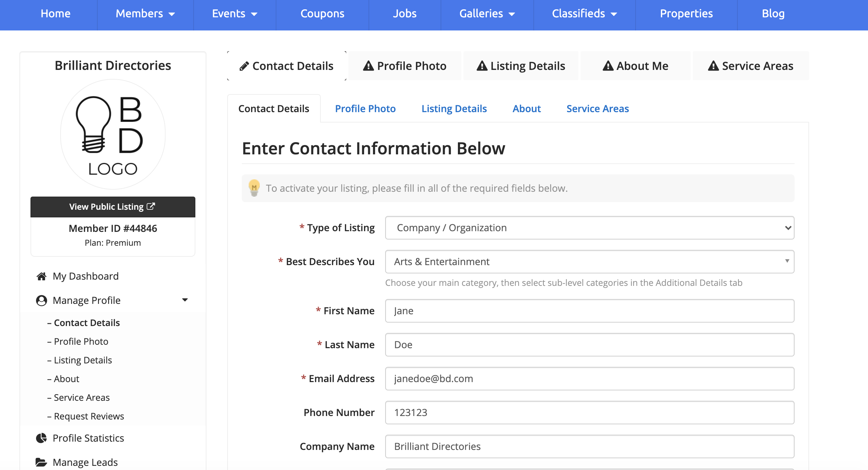
Task: Click into the Phone Number field
Action: coord(590,413)
